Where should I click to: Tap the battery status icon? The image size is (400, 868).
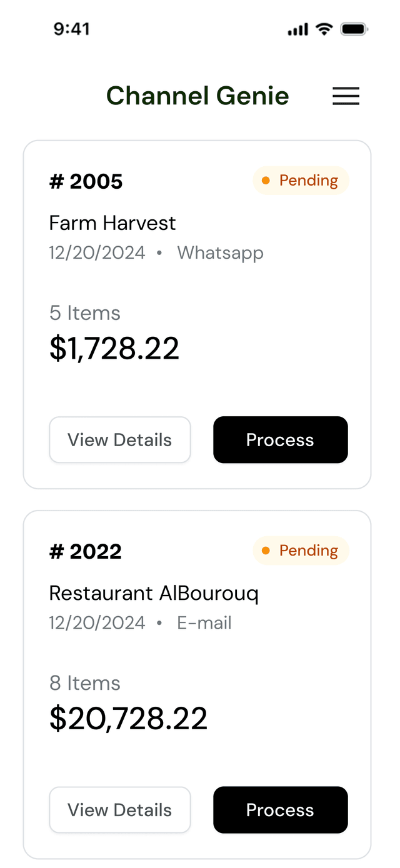[354, 29]
